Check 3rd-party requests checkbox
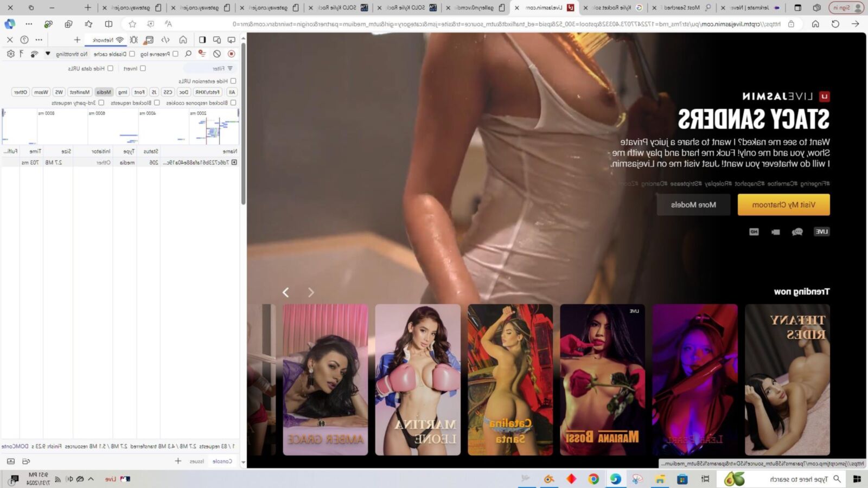The width and height of the screenshot is (868, 488). click(x=101, y=102)
